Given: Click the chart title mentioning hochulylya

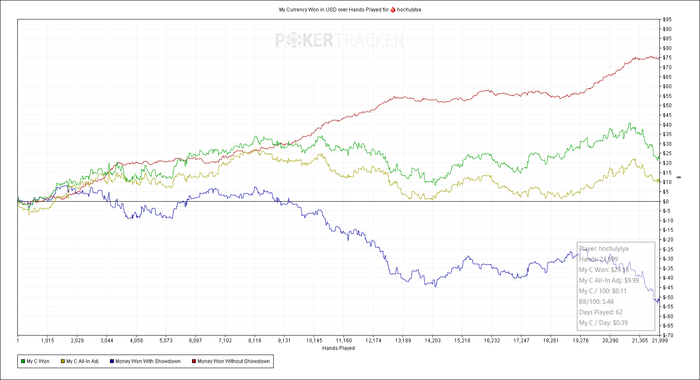Looking at the screenshot, I should pyautogui.click(x=350, y=9).
